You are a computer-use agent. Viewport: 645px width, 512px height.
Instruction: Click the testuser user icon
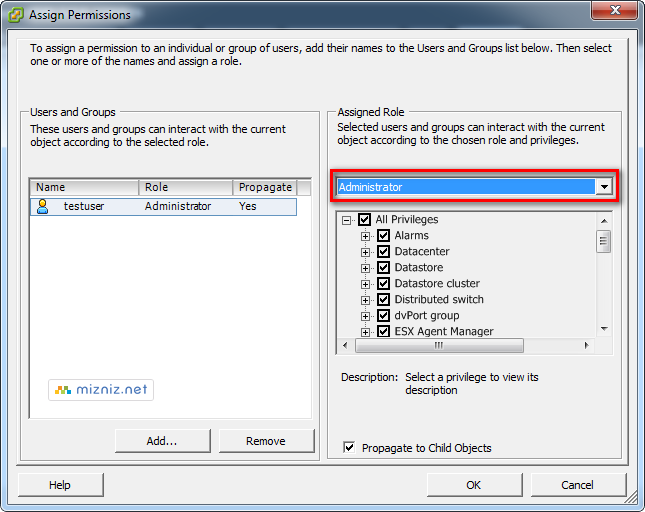[x=42, y=206]
